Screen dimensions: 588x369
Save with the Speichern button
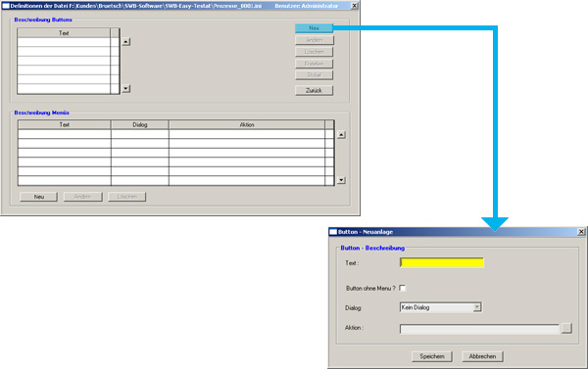click(x=432, y=356)
